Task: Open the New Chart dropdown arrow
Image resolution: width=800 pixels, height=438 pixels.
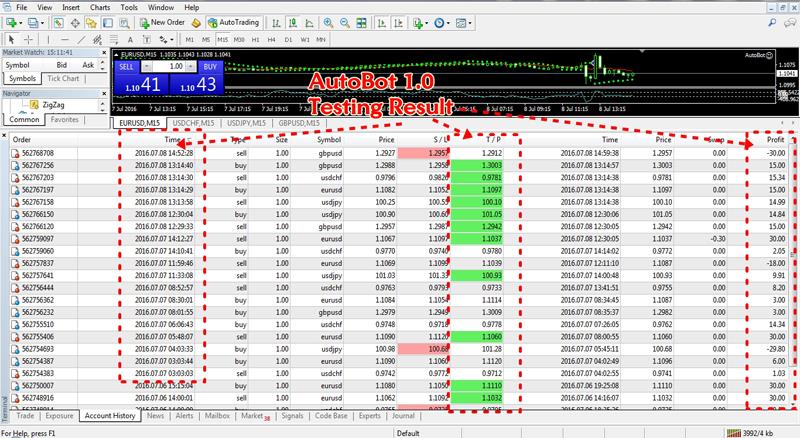Action: point(20,23)
